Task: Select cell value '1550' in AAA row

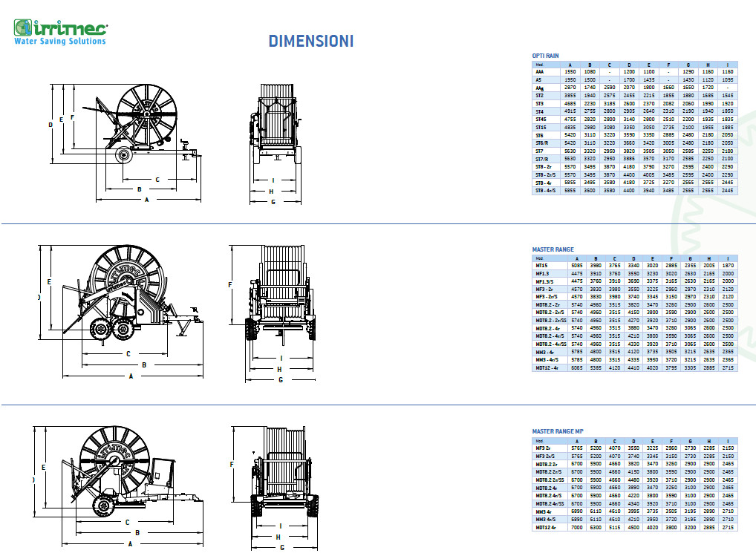Action: point(570,72)
